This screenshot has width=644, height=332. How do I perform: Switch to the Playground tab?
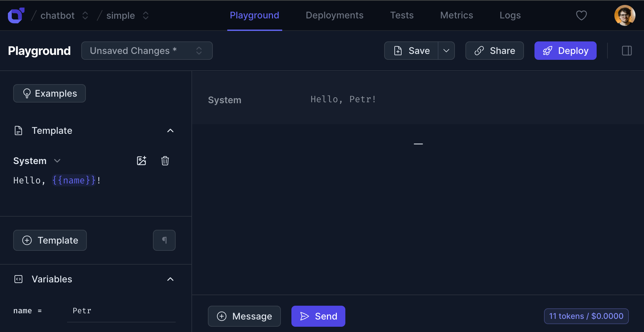(255, 15)
